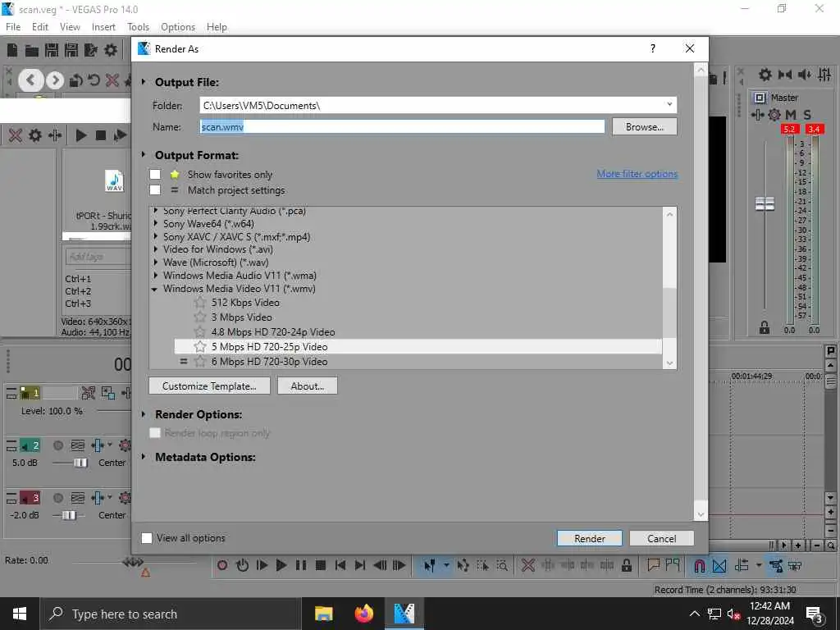Click the Browse... button
Screen dimensions: 840x630
645,127
